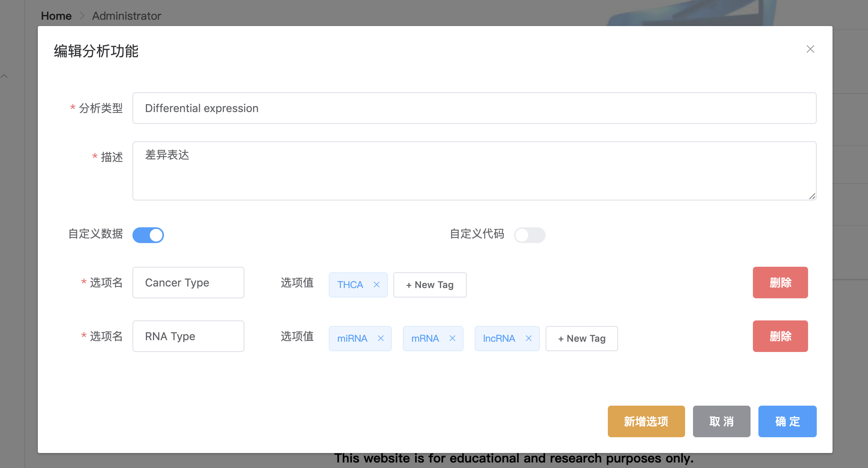Viewport: 868px width, 468px height.
Task: Add New Tag to RNA Type
Action: click(x=581, y=338)
